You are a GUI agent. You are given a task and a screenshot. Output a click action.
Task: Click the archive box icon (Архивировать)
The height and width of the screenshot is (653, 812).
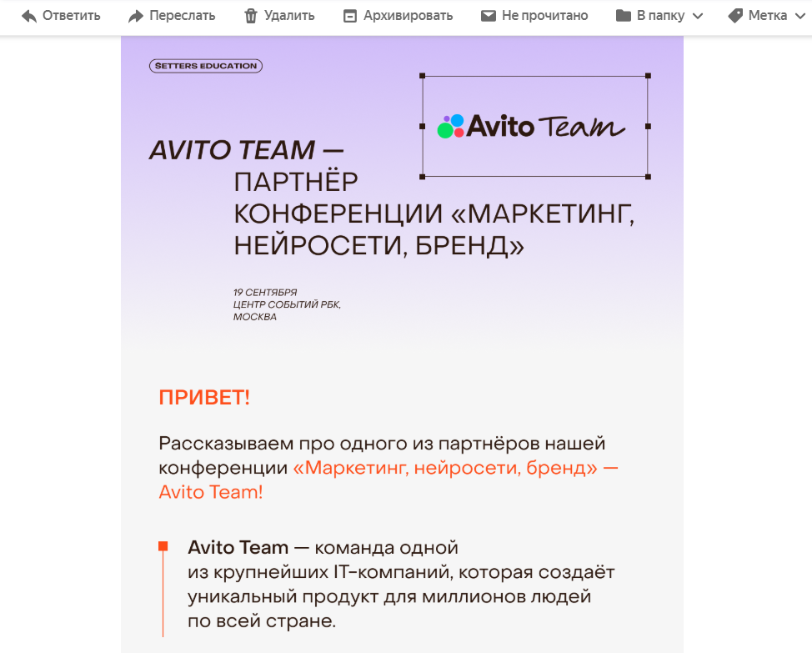pos(350,16)
